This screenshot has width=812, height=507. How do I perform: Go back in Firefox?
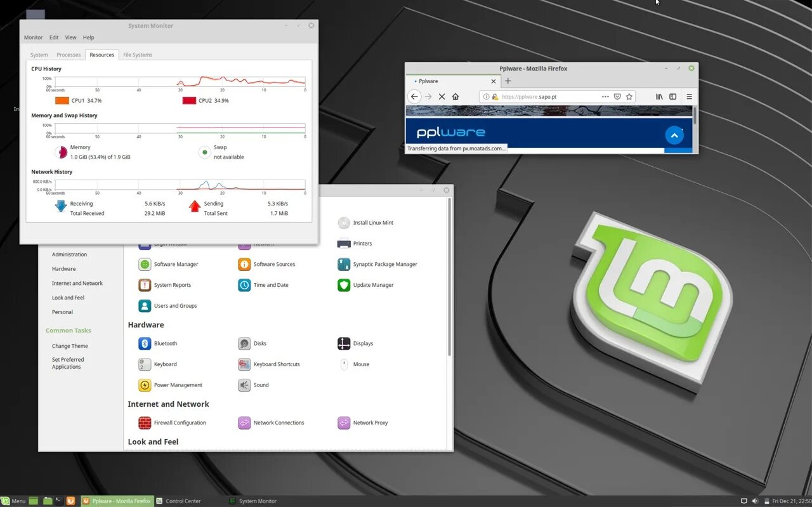click(x=414, y=96)
